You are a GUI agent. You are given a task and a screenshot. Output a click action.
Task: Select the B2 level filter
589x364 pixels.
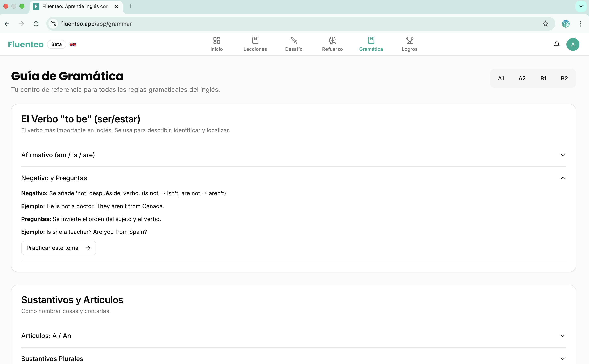click(x=564, y=78)
